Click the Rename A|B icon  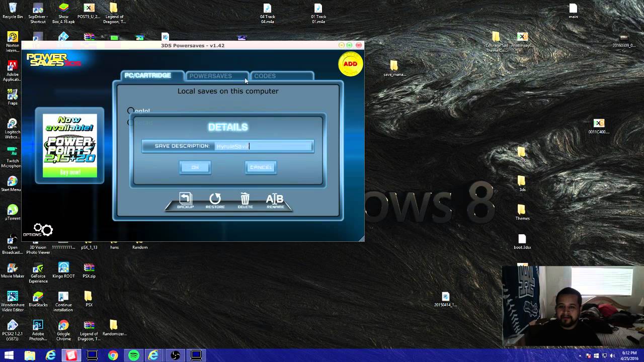click(x=275, y=201)
